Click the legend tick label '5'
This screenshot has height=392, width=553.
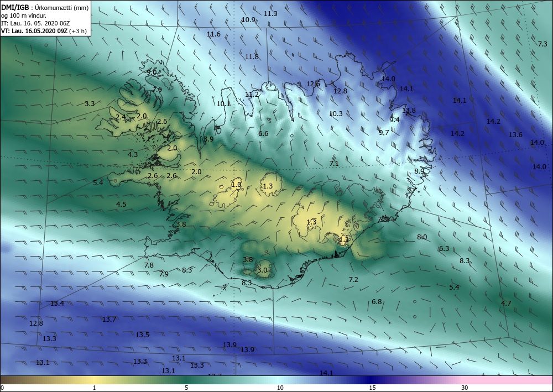(186, 388)
